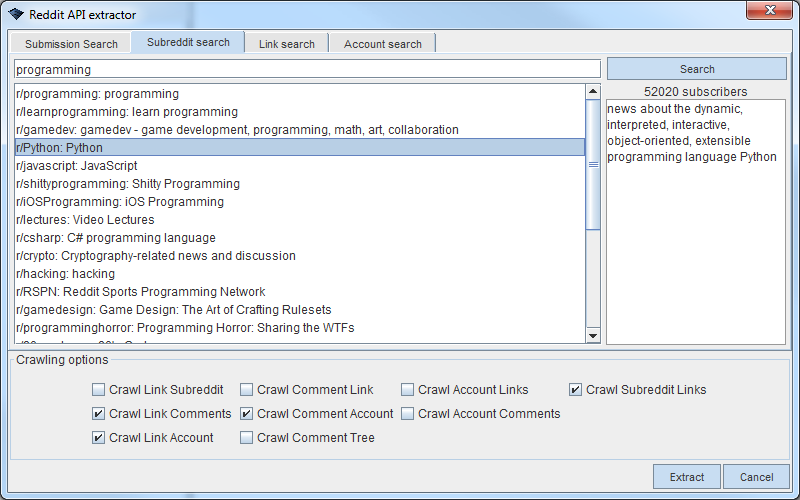The width and height of the screenshot is (800, 500).
Task: Open the Link search tab
Action: (286, 44)
